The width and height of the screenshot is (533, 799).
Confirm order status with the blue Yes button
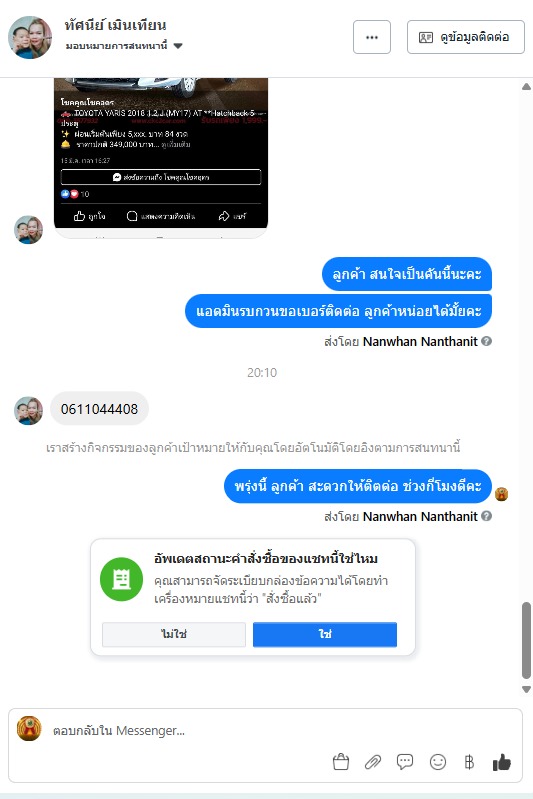(325, 634)
